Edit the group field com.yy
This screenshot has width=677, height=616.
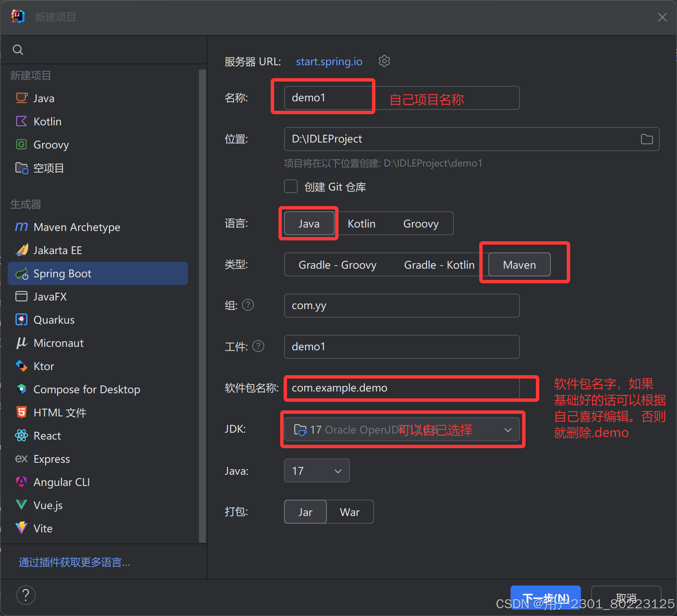point(402,306)
